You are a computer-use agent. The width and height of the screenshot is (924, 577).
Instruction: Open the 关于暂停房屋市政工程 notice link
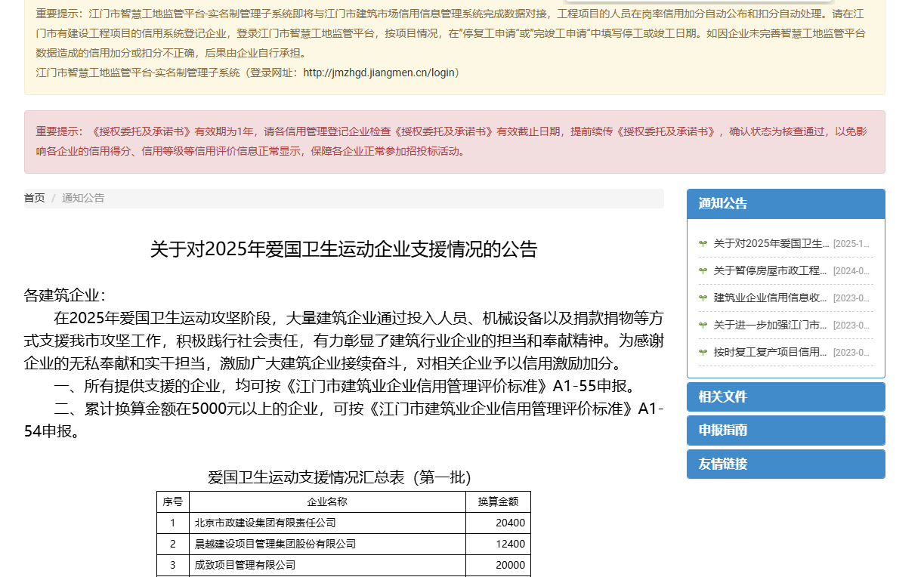pyautogui.click(x=771, y=270)
